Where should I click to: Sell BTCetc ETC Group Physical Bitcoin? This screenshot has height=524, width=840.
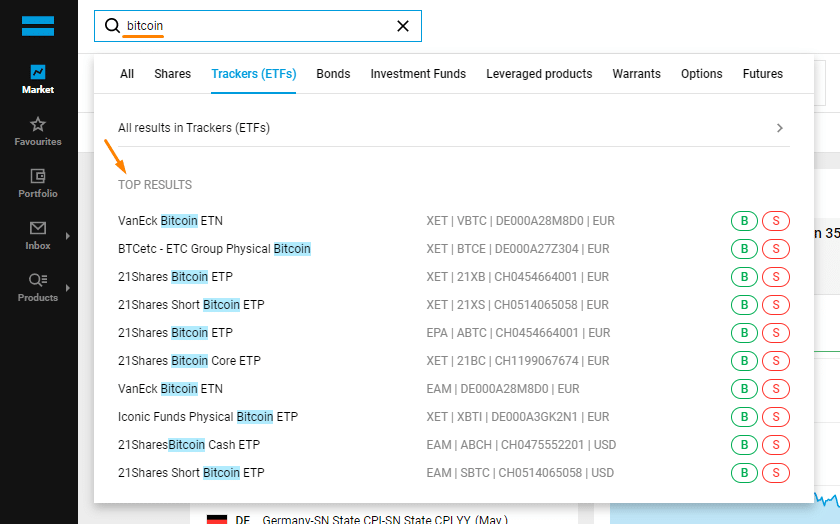pyautogui.click(x=776, y=249)
